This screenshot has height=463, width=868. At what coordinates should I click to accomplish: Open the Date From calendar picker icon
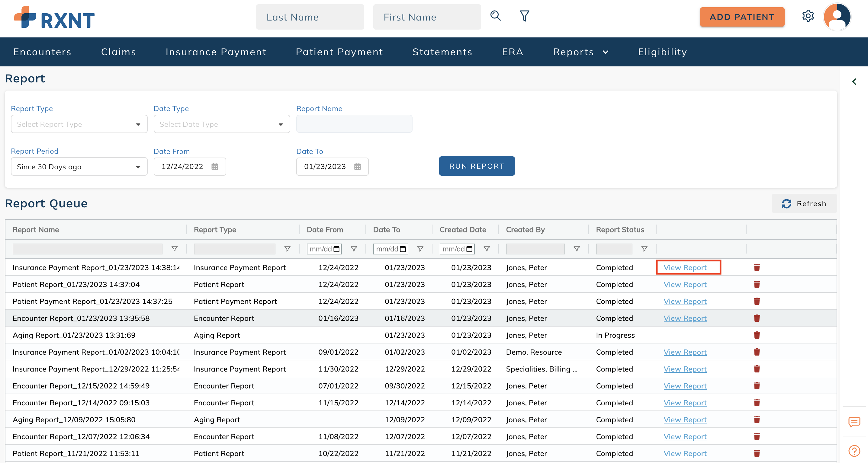(215, 166)
